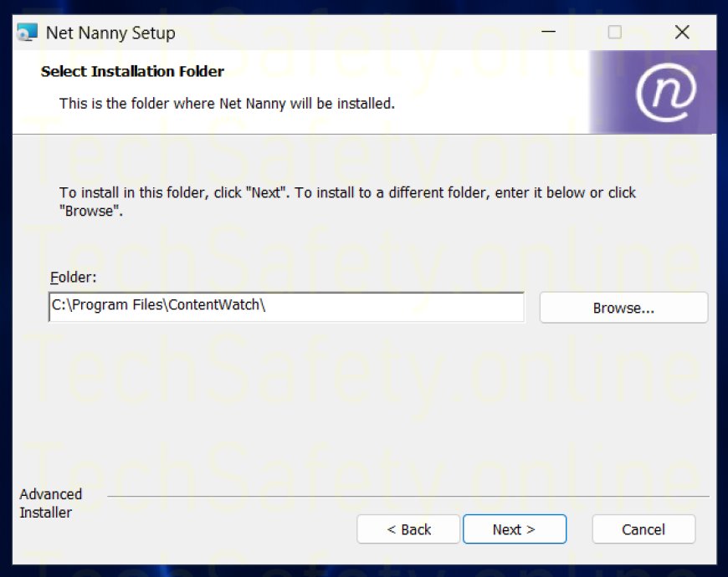
Task: Focus the installation folder path field
Action: point(286,307)
